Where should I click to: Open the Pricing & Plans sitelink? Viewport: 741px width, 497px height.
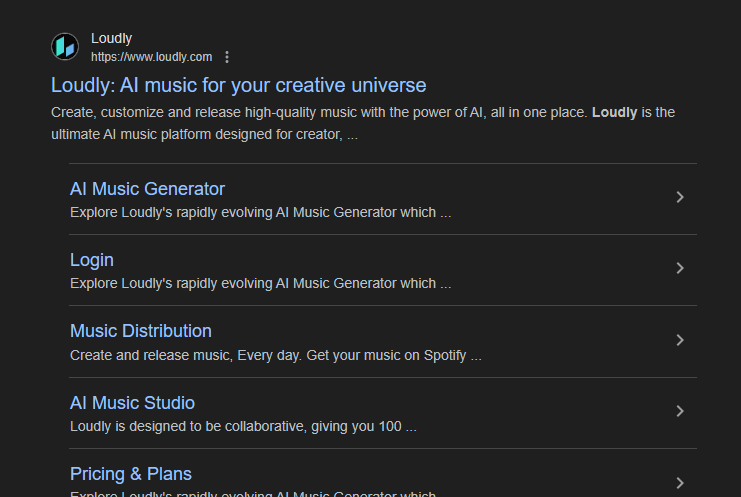pos(131,474)
